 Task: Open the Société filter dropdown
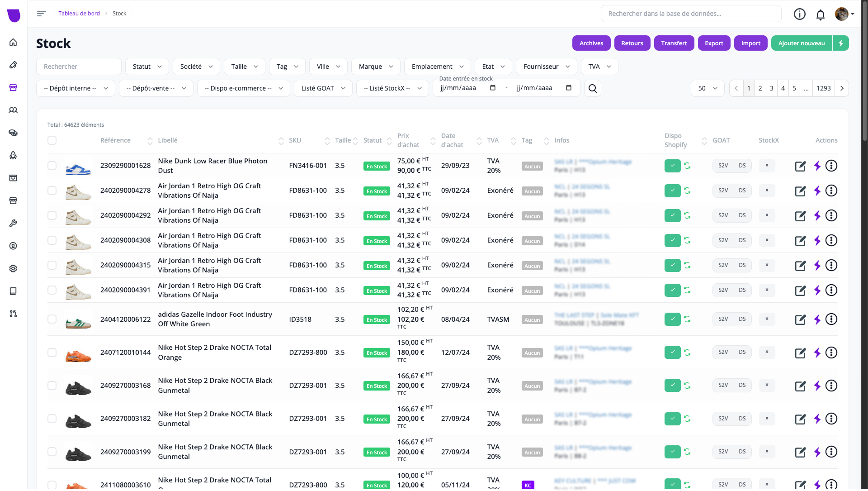coord(196,67)
